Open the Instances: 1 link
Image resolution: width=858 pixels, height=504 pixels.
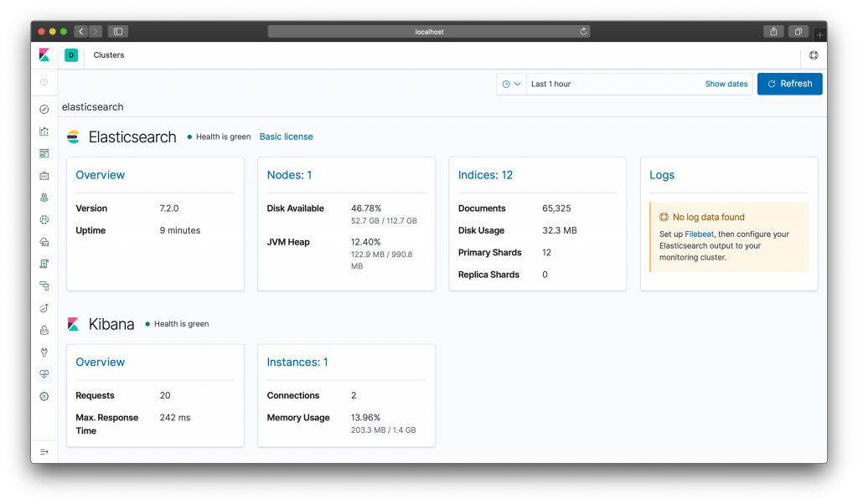tap(297, 362)
